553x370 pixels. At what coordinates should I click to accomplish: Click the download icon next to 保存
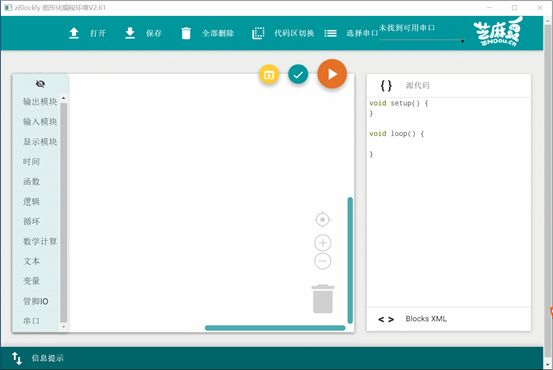(130, 33)
